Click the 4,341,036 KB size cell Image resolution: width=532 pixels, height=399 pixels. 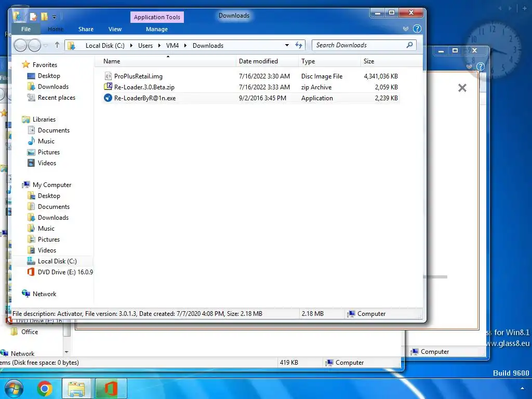381,76
